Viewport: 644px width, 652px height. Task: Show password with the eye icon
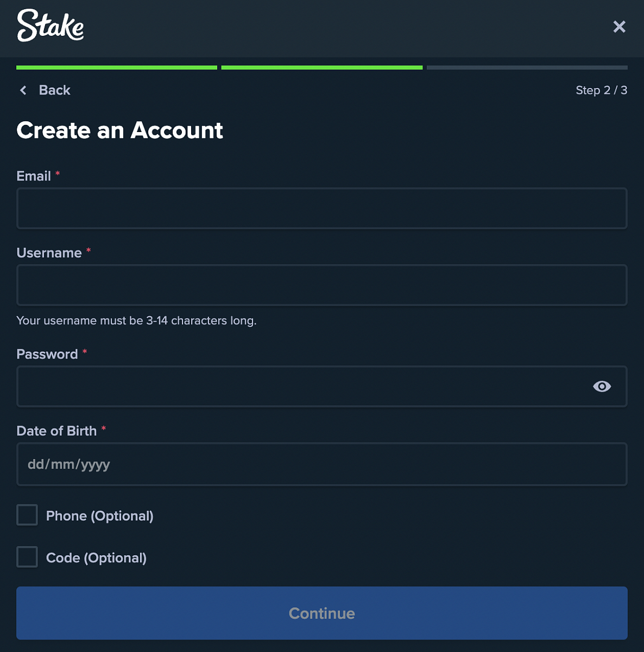(x=602, y=386)
